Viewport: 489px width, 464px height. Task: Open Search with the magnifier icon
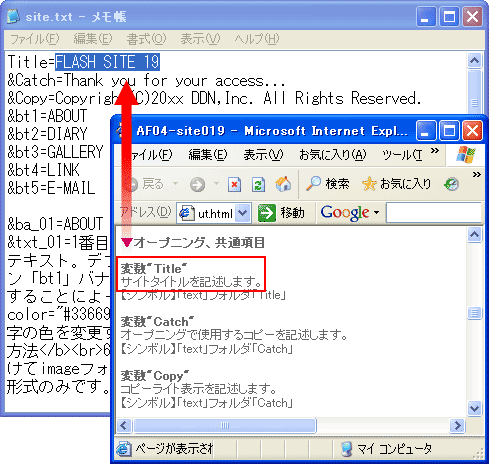pos(328,184)
